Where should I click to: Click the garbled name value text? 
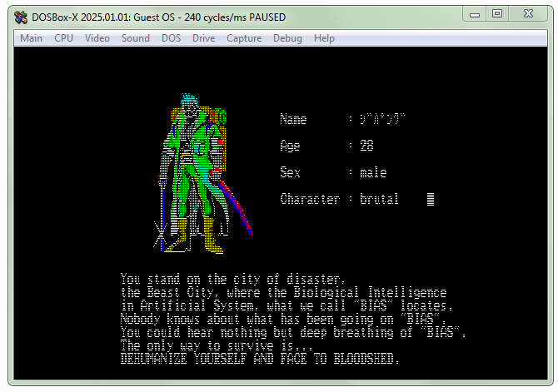(382, 119)
